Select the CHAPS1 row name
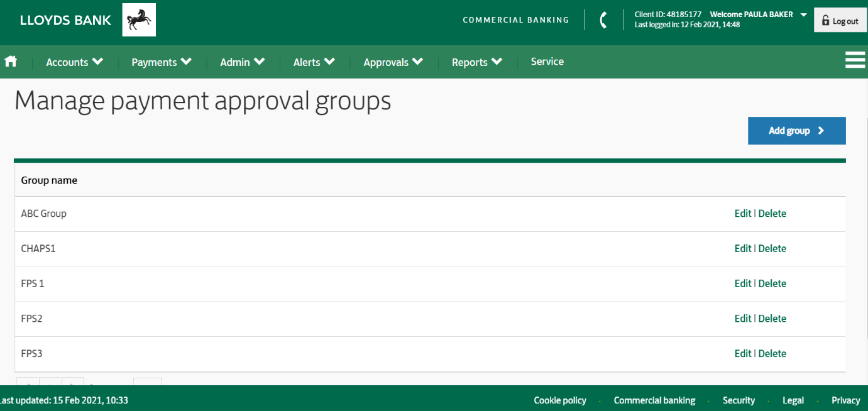The image size is (868, 411). (38, 249)
